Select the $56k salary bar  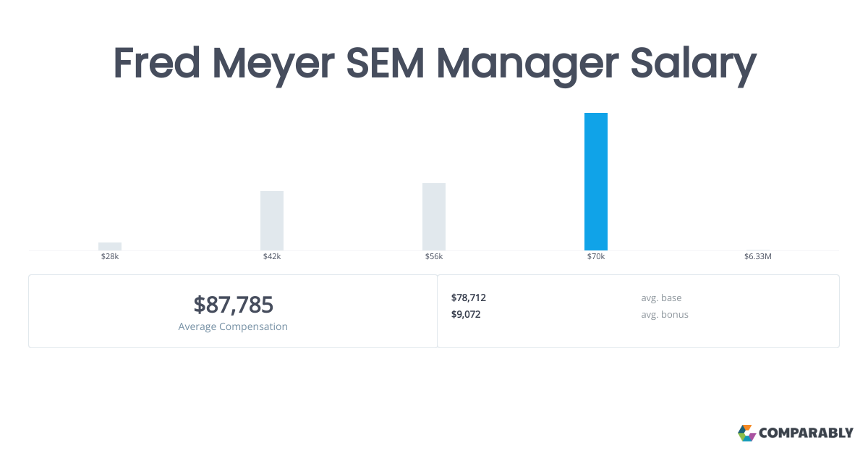pyautogui.click(x=434, y=216)
